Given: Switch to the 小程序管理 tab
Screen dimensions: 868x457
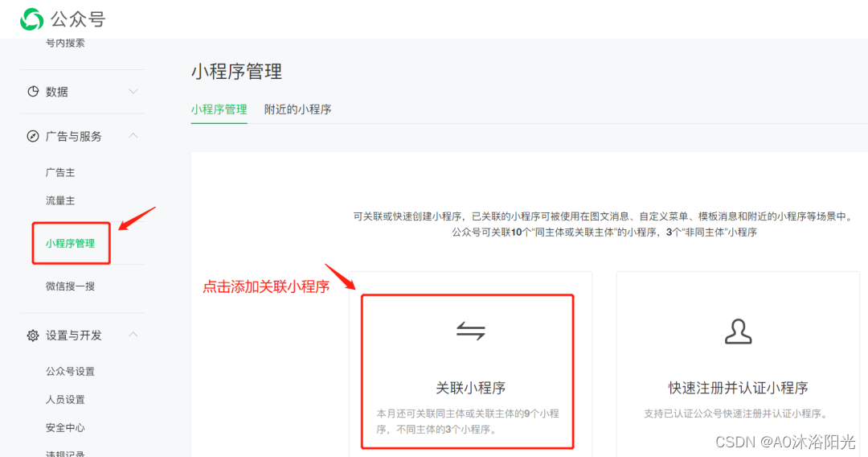Looking at the screenshot, I should (x=219, y=109).
